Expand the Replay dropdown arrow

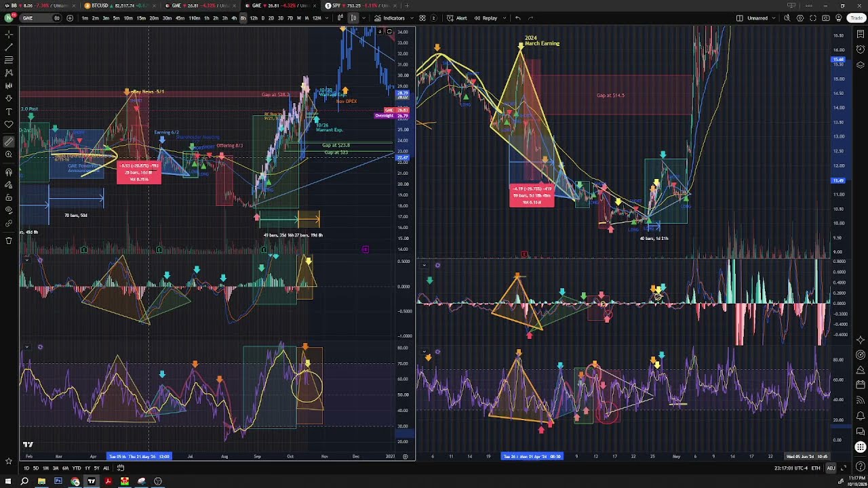tap(503, 18)
